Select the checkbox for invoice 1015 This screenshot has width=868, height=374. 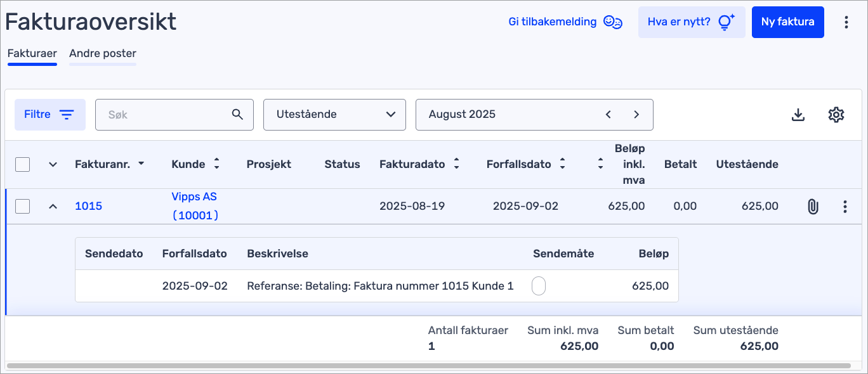(x=23, y=206)
